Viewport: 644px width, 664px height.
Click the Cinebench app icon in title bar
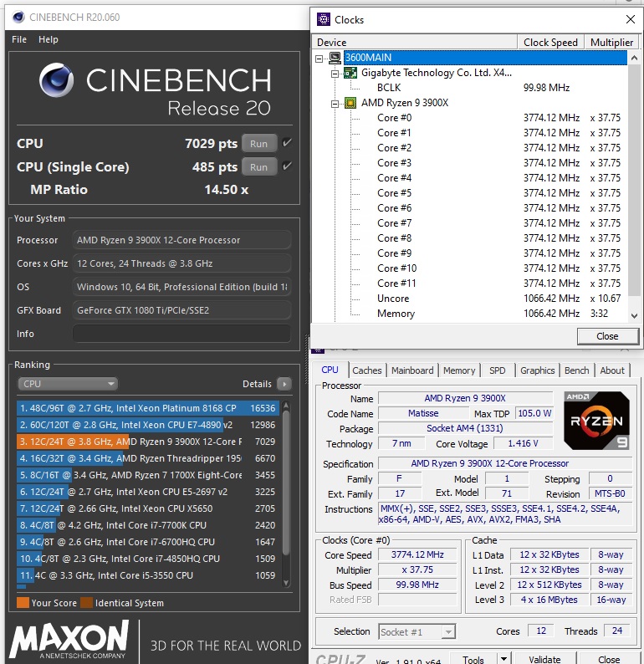coord(18,17)
